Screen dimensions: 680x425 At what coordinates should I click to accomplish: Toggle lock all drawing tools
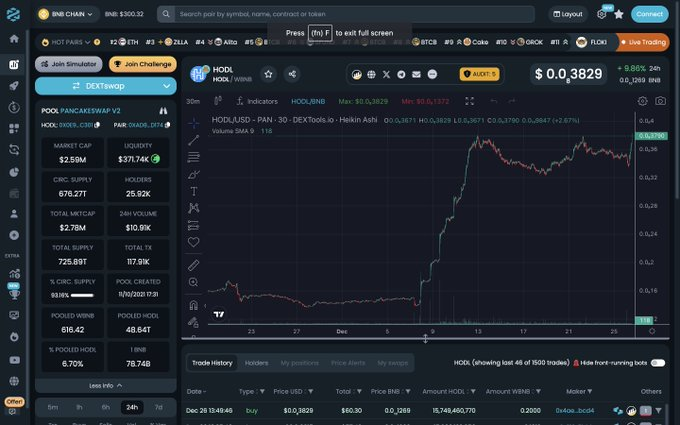[193, 322]
